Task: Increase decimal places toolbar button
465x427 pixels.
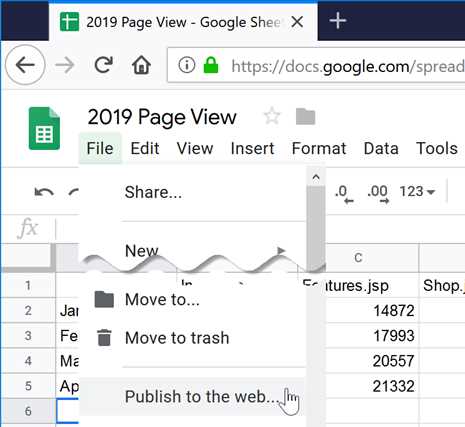Action: (378, 194)
